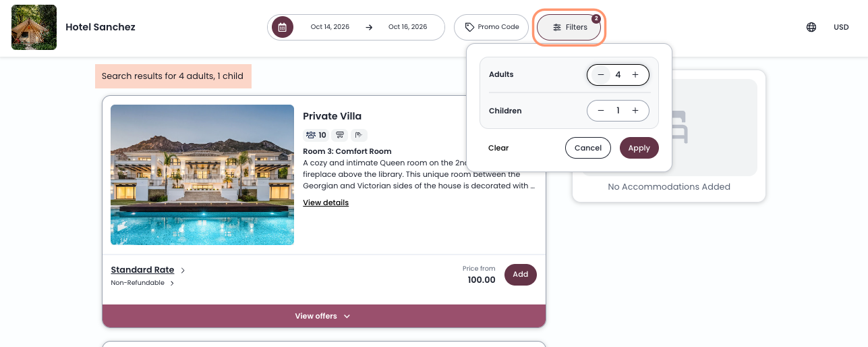Apply the guest filter selection

point(639,148)
